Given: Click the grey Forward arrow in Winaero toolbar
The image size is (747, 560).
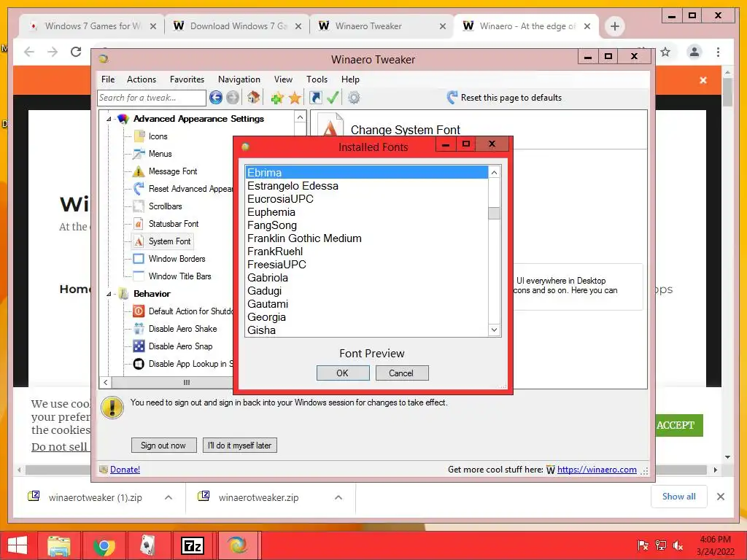Looking at the screenshot, I should [x=233, y=98].
